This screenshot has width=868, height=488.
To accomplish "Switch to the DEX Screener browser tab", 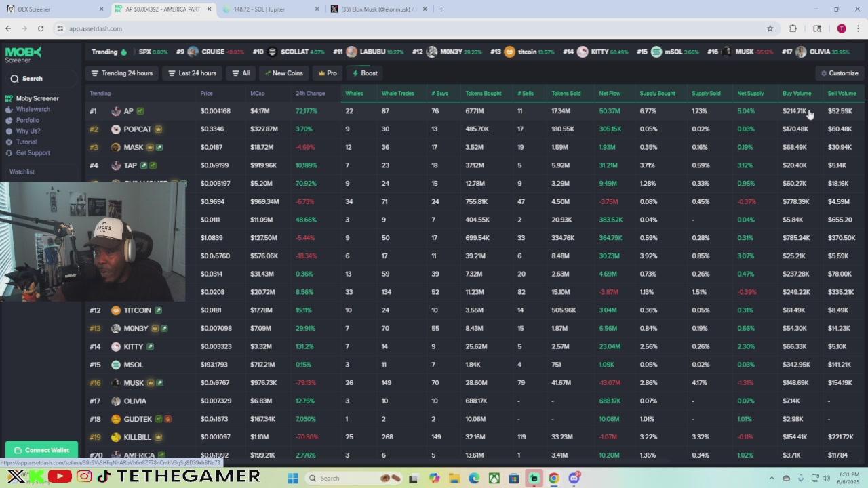I will pos(56,9).
